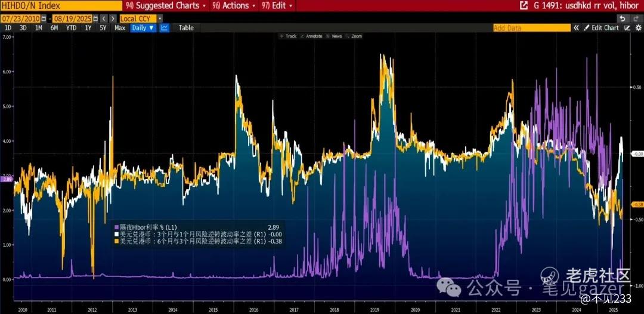Viewport: 644px width, 314px height.
Task: Click the Edit Chart button
Action: (x=601, y=27)
